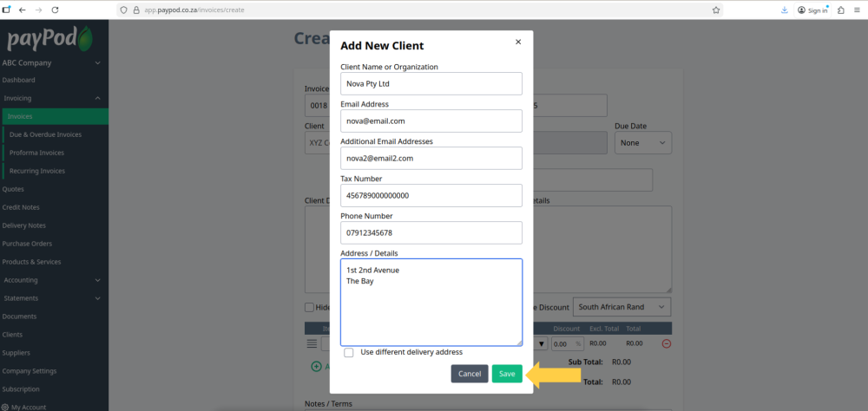Toggle the Hide checkbox behind dialog
Viewport: 868px width, 411px height.
tap(310, 307)
